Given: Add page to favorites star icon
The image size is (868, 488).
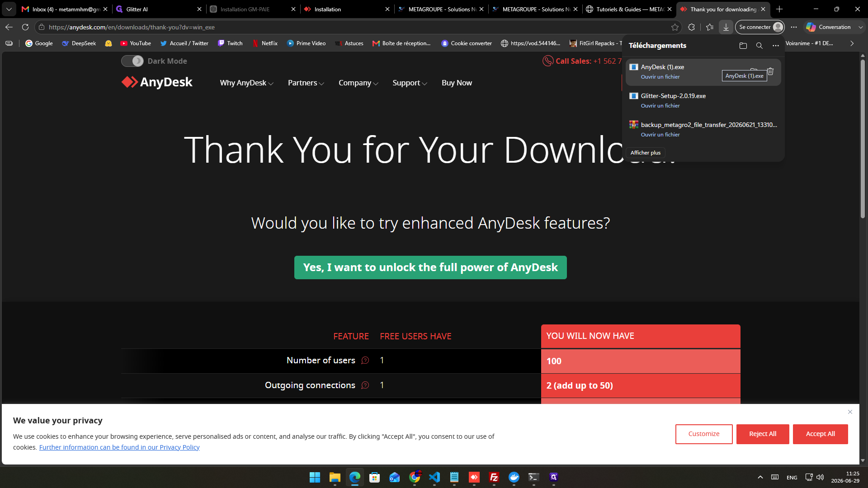Looking at the screenshot, I should coord(675,27).
